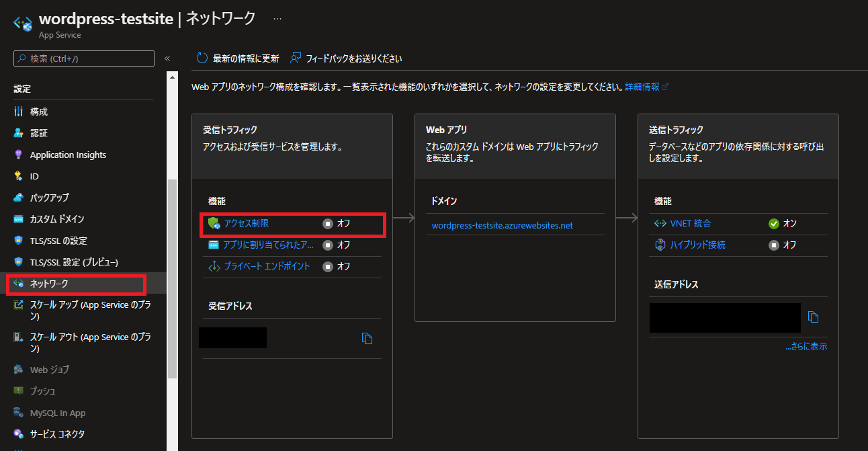Click the TLS/SSL の設定 shield icon
Image resolution: width=868 pixels, height=451 pixels.
pos(18,241)
